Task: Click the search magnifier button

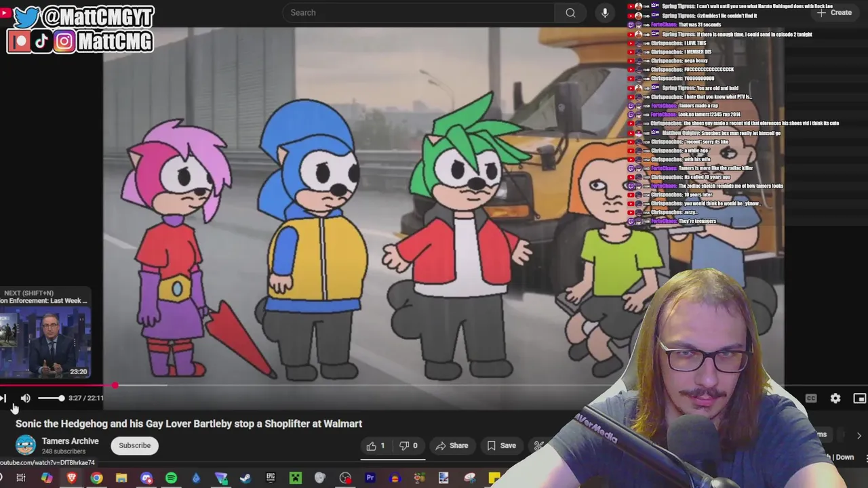Action: (570, 12)
